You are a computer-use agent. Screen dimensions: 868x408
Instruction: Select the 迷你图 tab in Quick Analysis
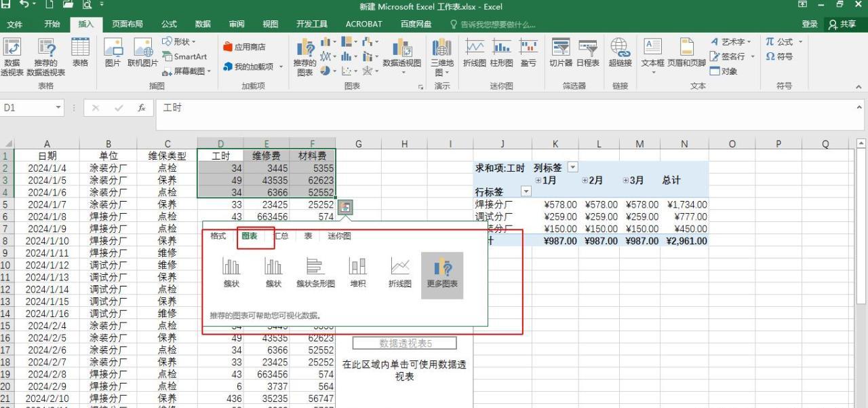340,236
